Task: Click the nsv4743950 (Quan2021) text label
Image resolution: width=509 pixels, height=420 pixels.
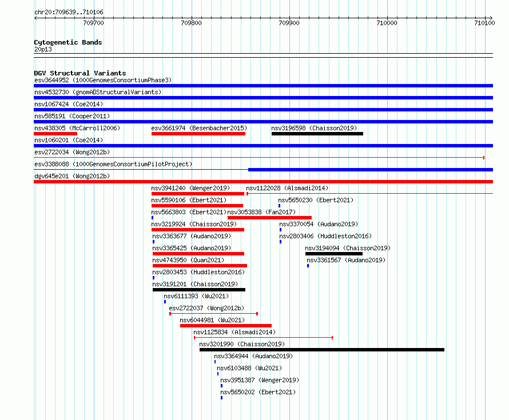Action: pos(188,260)
